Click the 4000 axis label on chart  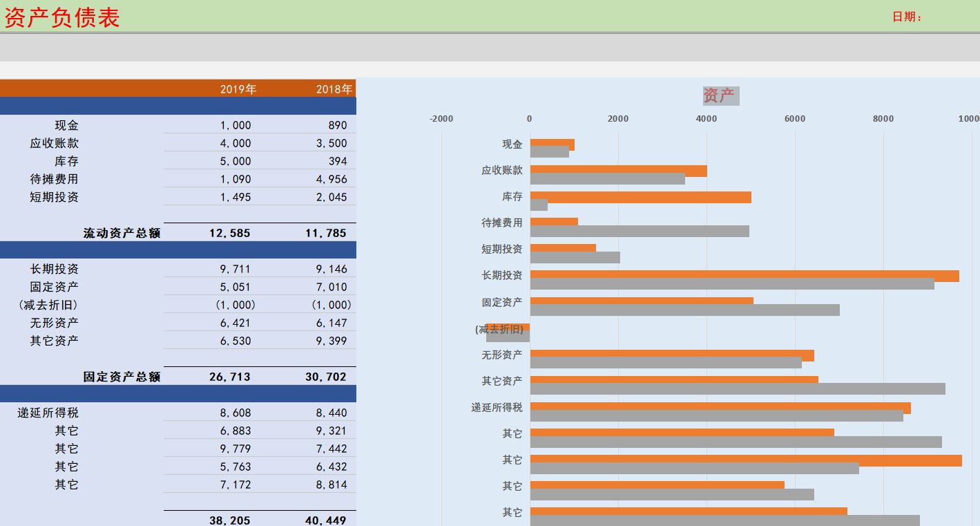click(707, 118)
